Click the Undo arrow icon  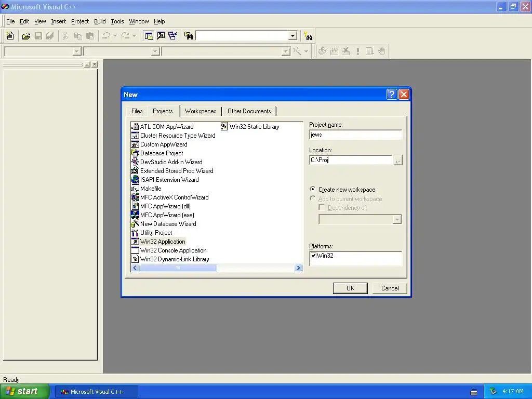point(107,36)
